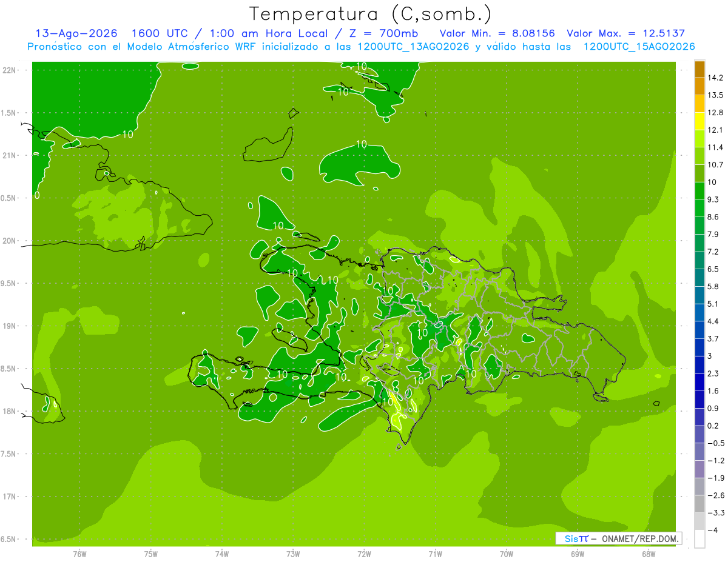Click the '68W' longitude axis label
Image resolution: width=728 pixels, height=562 pixels.
pyautogui.click(x=649, y=554)
